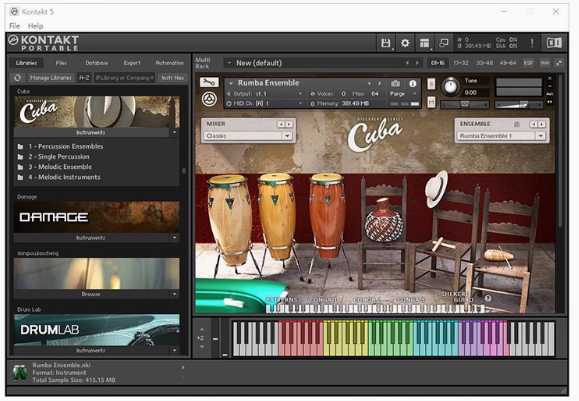Viewport: 579px width, 401px height.
Task: Select rack page 33-48
Action: pyautogui.click(x=484, y=63)
